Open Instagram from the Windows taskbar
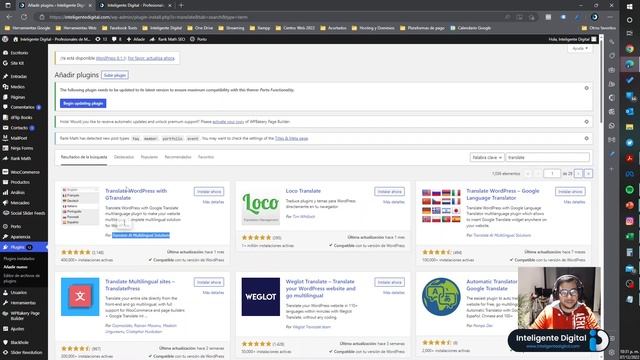Viewport: 640px width, 360px height. pyautogui.click(x=629, y=221)
